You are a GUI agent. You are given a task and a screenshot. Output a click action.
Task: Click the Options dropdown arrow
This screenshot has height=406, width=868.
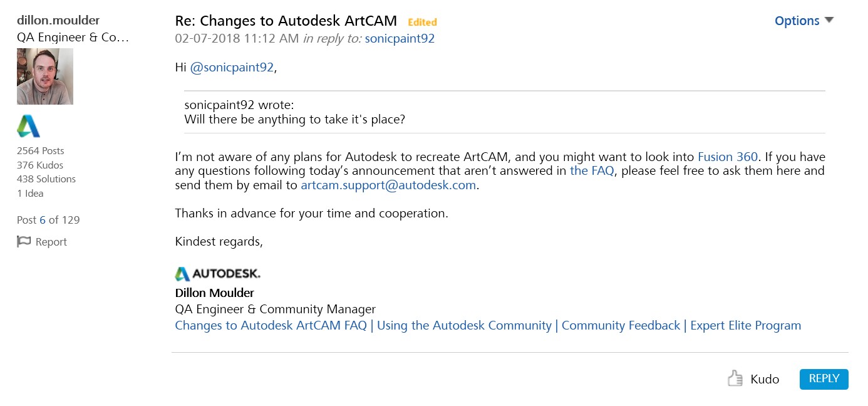coord(829,20)
